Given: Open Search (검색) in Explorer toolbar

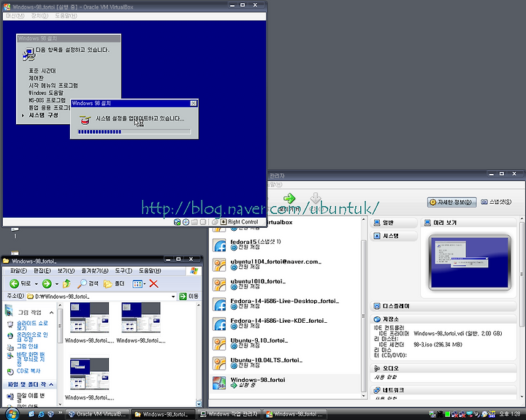Looking at the screenshot, I should point(88,284).
